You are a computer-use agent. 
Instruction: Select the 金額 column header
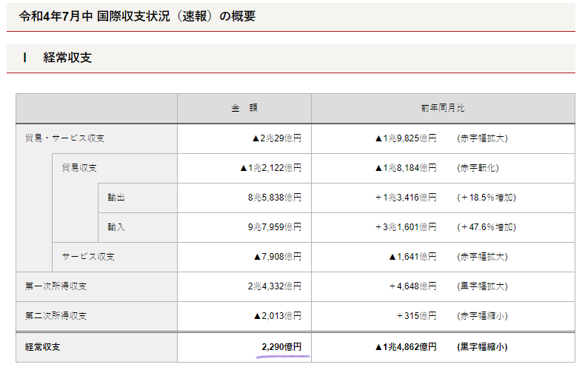point(244,108)
